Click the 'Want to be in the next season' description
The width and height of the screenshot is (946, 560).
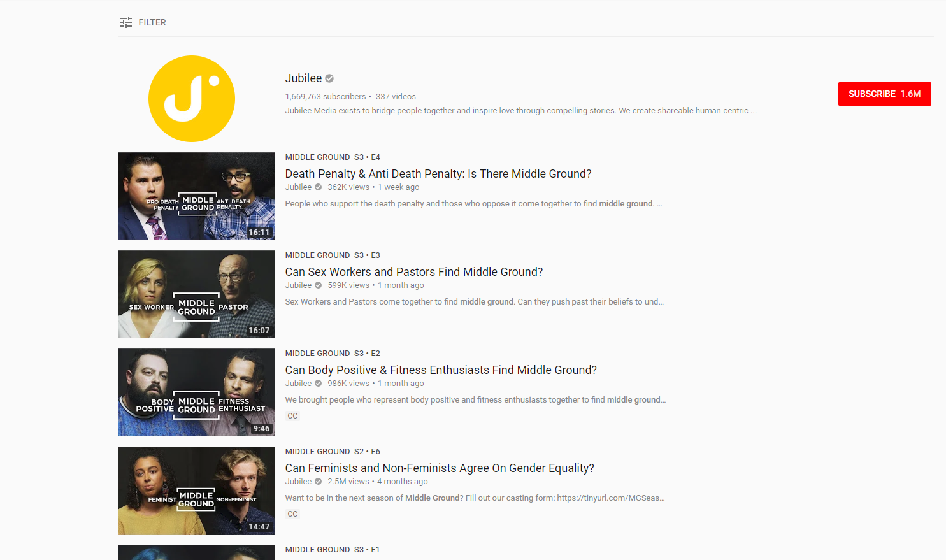[475, 498]
